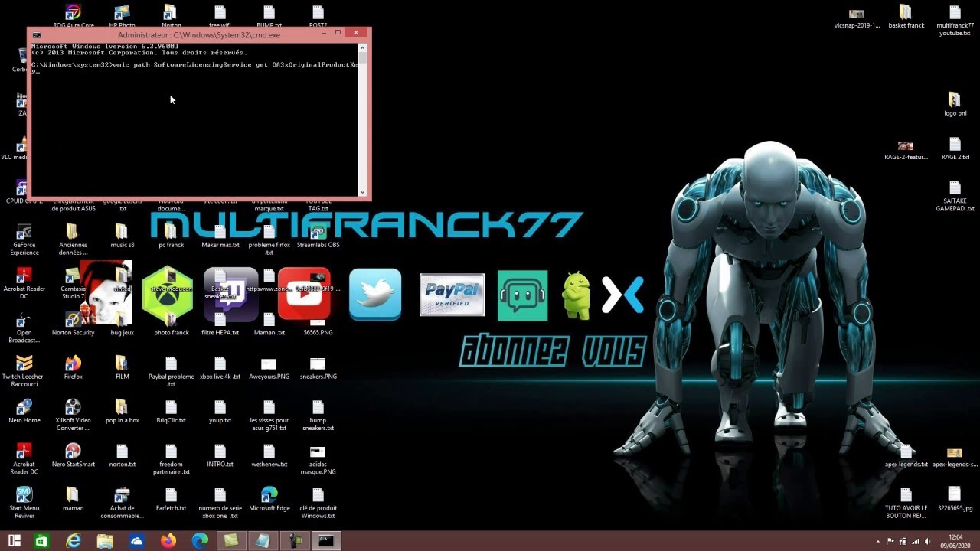Viewport: 980px width, 551px height.
Task: Open the power and battery tray icon
Action: tap(903, 542)
